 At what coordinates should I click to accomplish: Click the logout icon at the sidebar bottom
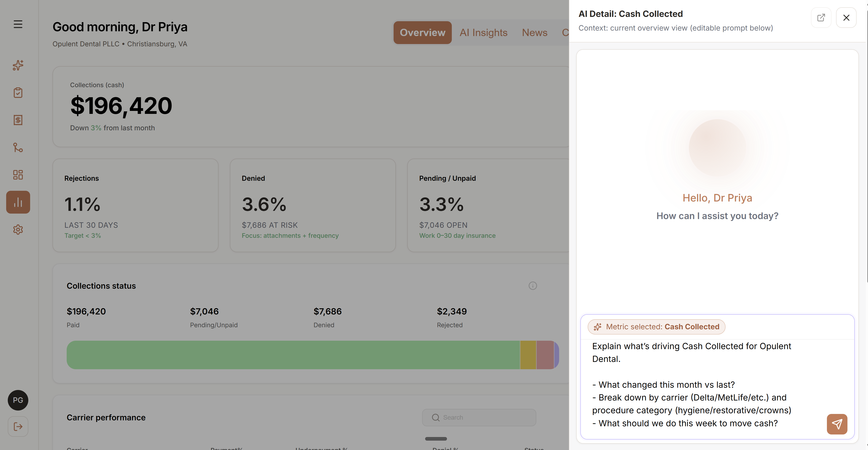pyautogui.click(x=18, y=427)
